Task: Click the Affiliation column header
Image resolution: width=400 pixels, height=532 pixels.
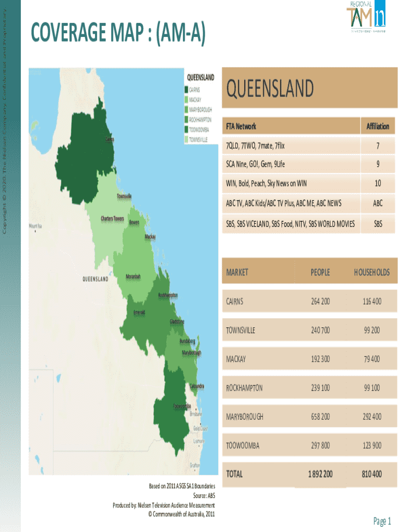Action: 378,126
